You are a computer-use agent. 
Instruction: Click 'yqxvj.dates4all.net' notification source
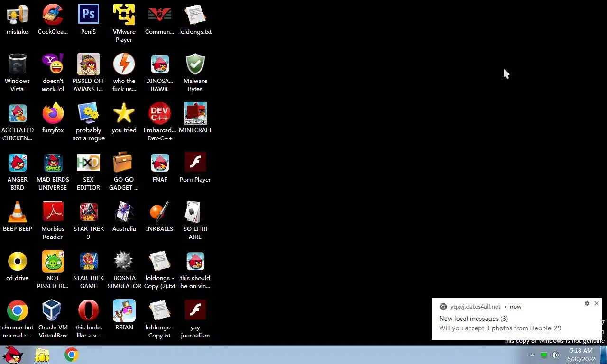[475, 307]
